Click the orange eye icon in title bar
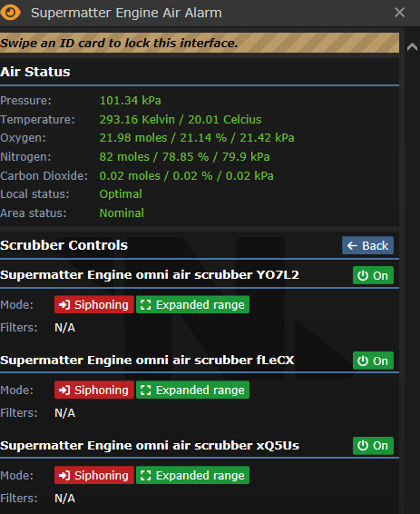 tap(11, 13)
